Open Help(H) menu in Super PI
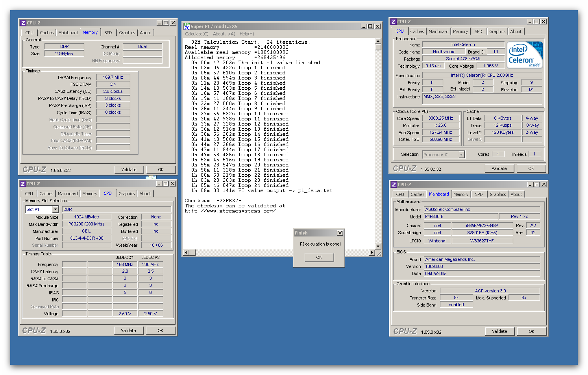Image resolution: width=588 pixels, height=375 pixels. [x=247, y=34]
